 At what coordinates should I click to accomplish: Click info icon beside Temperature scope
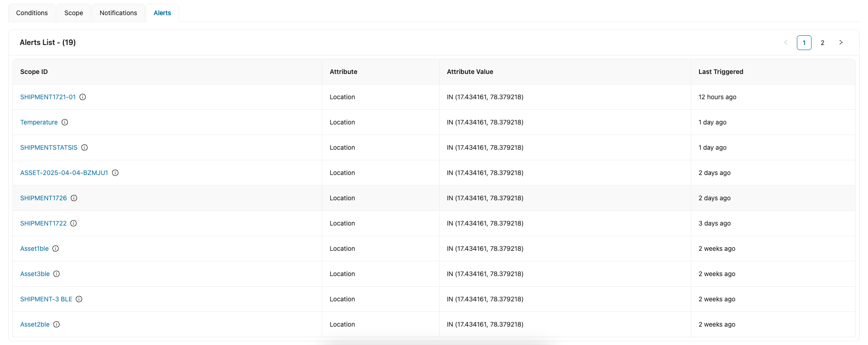tap(65, 122)
